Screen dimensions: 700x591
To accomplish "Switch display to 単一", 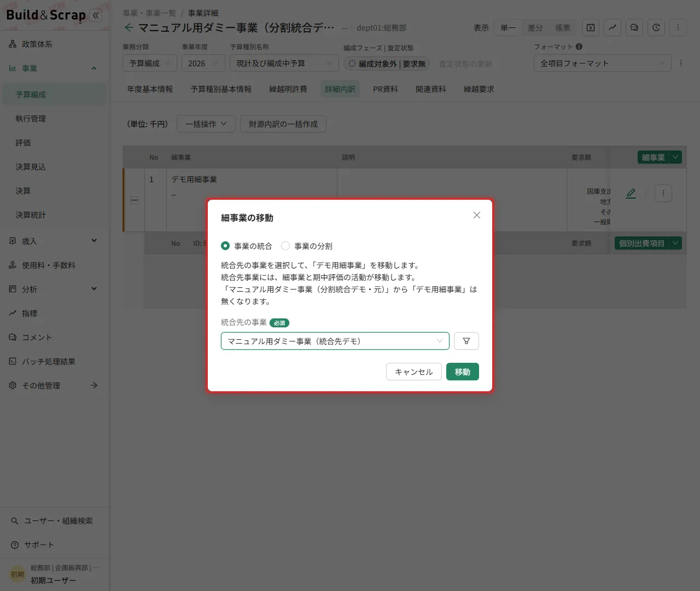I will [x=508, y=27].
